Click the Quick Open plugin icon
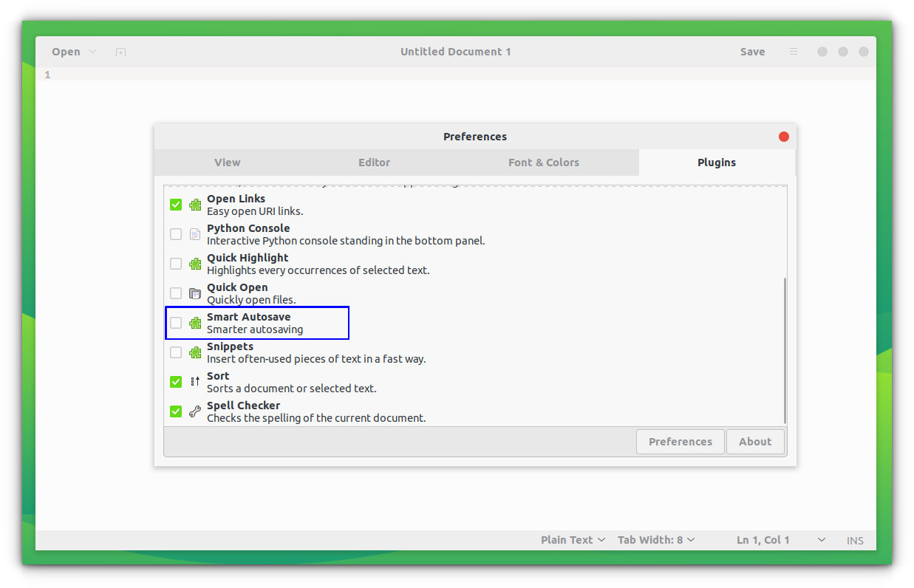Screen dimensions: 914x588 point(194,293)
